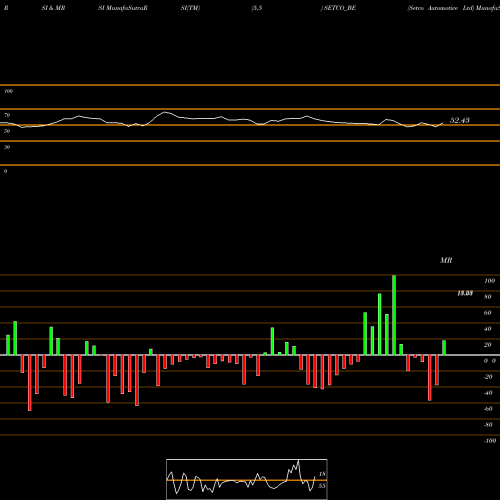Click the 'SI & MR' header label

pyautogui.click(x=53, y=8)
